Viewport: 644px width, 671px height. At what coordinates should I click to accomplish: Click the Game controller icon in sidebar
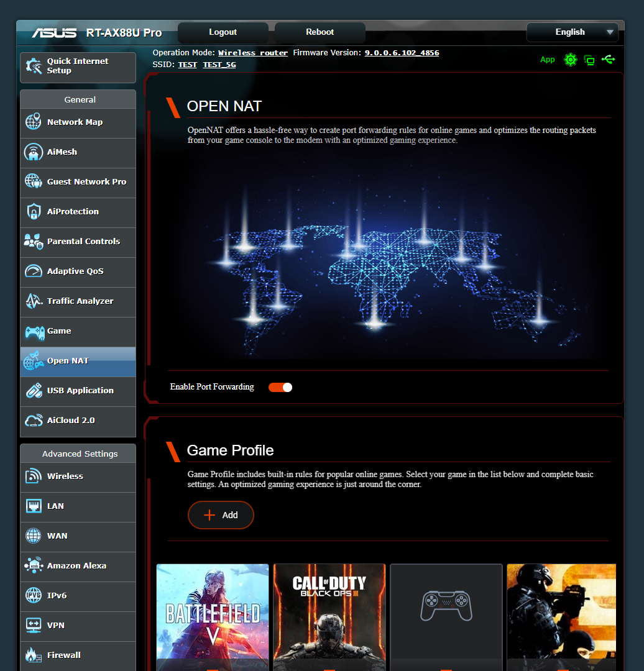click(x=34, y=332)
